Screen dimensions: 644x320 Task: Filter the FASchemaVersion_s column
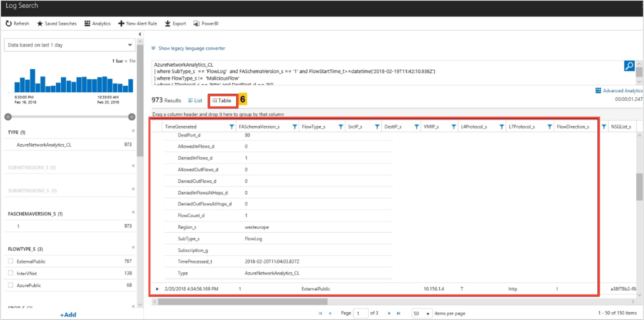click(x=295, y=127)
